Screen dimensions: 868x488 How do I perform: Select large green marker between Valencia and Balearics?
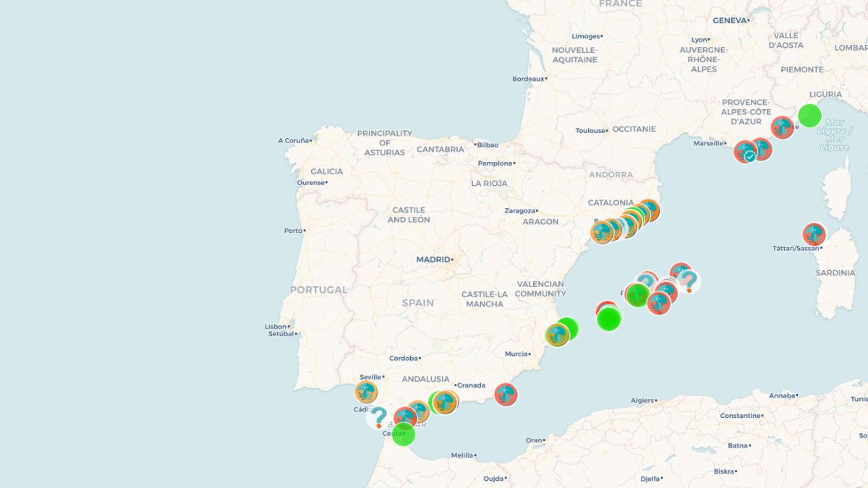click(x=609, y=318)
